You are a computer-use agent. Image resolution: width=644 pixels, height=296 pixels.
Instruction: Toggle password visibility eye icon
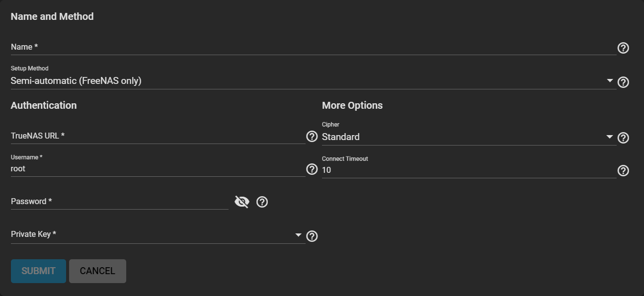(241, 202)
